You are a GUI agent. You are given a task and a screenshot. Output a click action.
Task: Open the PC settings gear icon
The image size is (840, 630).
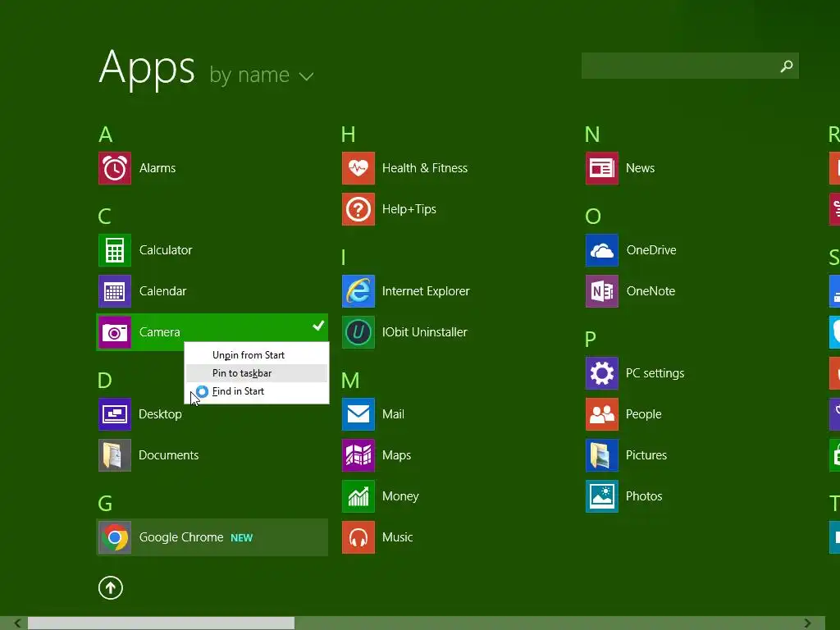coord(602,373)
